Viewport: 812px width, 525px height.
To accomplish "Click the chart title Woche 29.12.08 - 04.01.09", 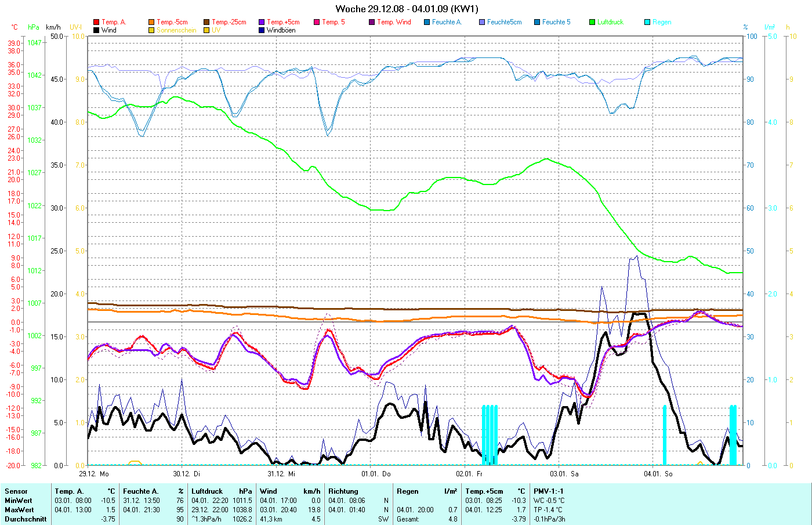I will (x=407, y=9).
